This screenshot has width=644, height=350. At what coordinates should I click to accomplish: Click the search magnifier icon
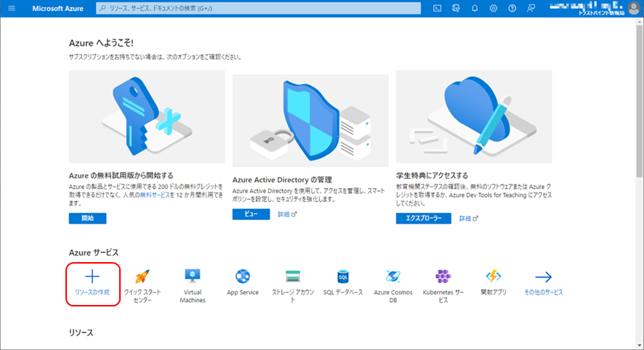click(102, 8)
